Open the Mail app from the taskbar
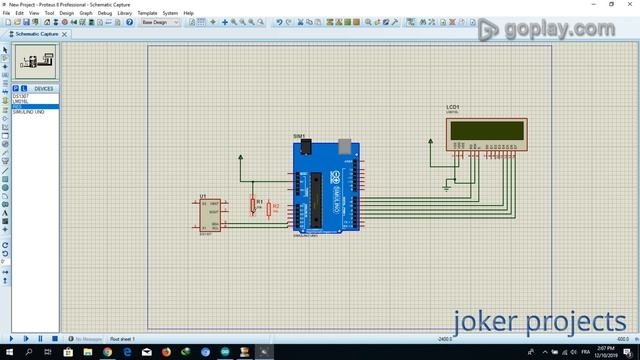640x360 pixels. coord(147,352)
